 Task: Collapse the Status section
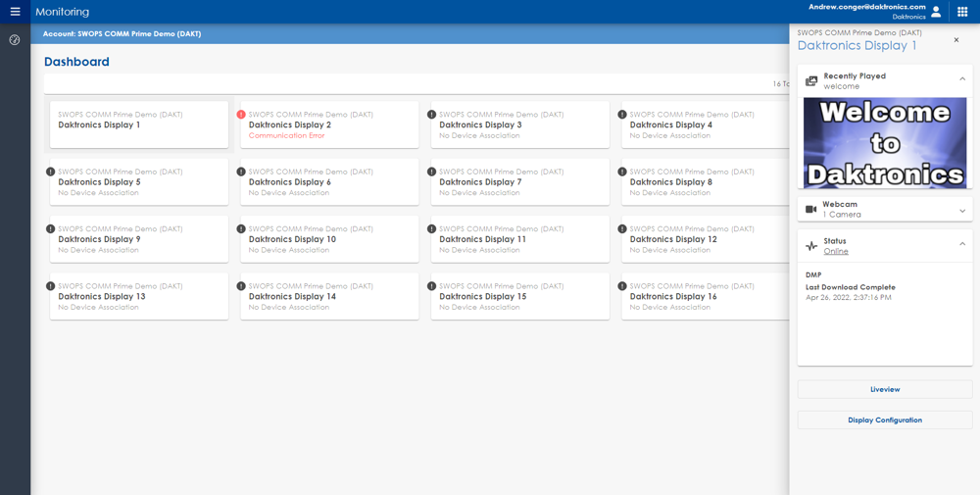962,244
